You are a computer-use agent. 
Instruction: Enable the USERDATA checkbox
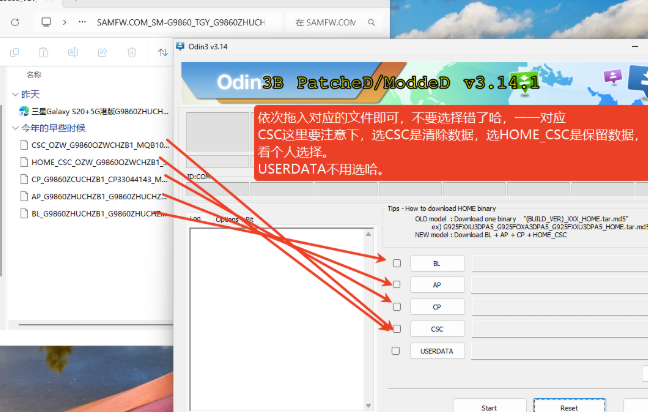(x=396, y=351)
